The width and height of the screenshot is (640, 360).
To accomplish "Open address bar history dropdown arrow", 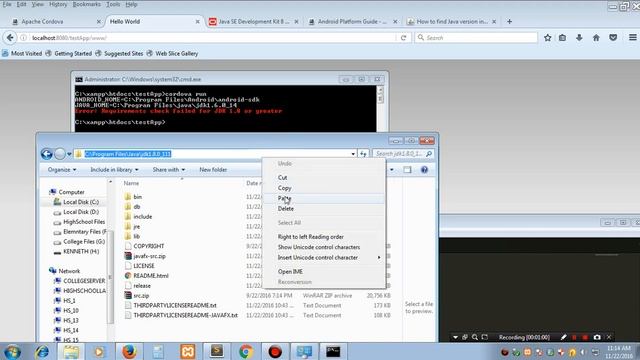I will (353, 154).
